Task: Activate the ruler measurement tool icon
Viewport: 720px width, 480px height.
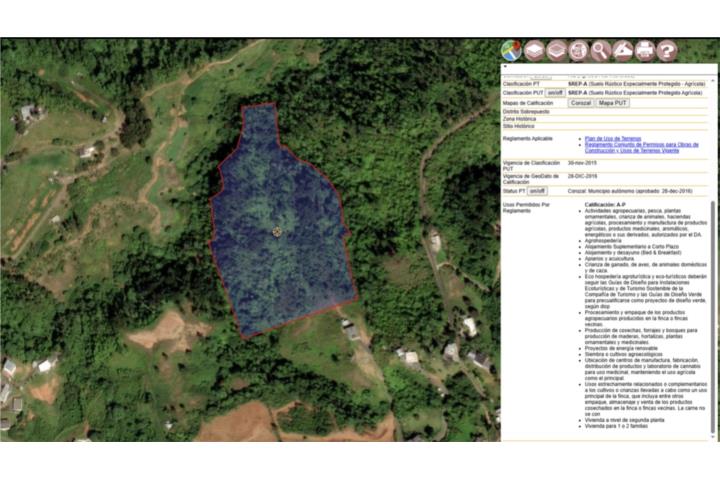Action: click(622, 51)
